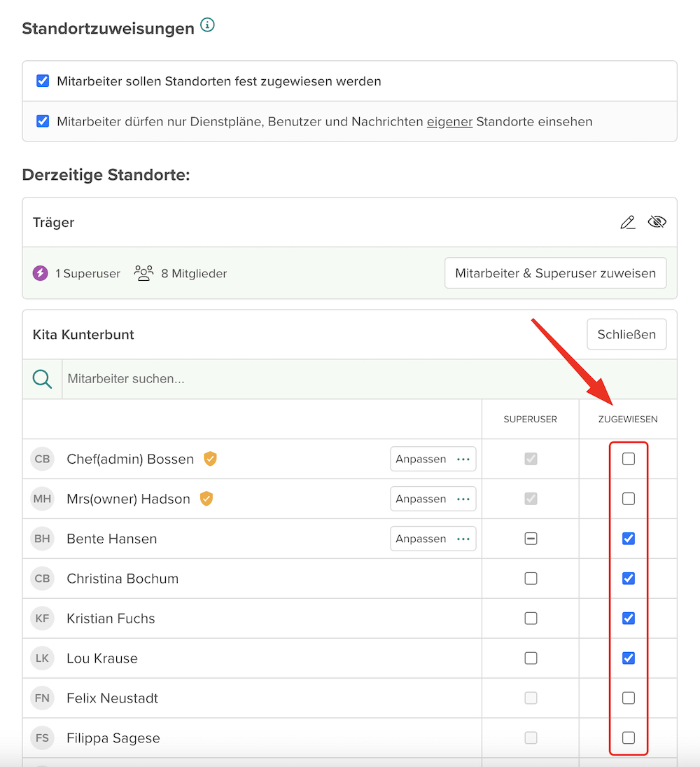Viewport: 700px width, 767px height.
Task: Uncheck 'Mitarbeiter sollen Standorten fest zugewiesen werden'
Action: pos(43,81)
